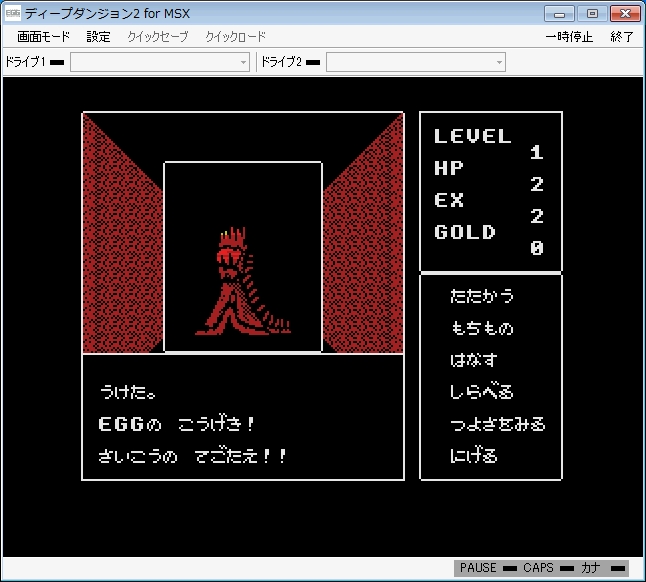This screenshot has height=582, width=646.
Task: Click the ドライブ2 label
Action: (x=281, y=62)
